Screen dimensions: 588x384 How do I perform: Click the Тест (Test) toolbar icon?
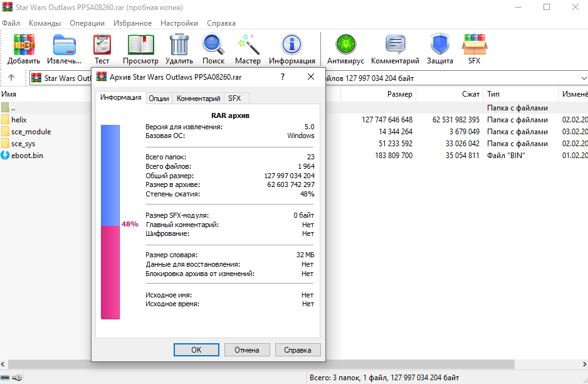102,46
